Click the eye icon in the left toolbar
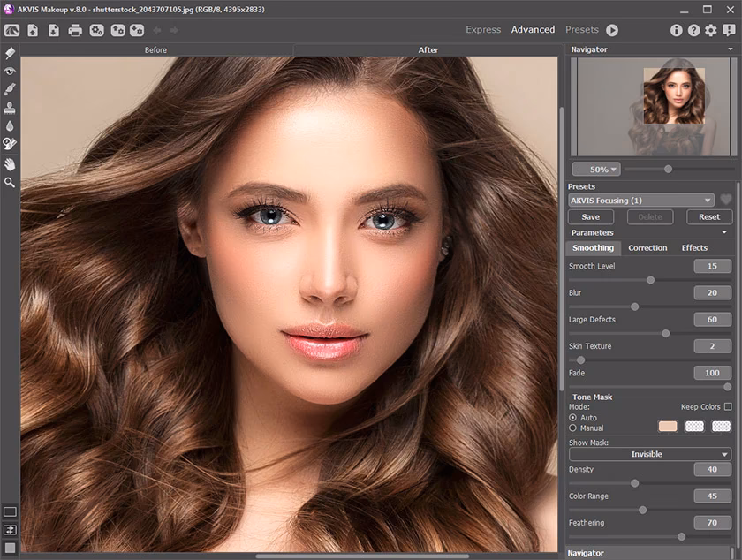The height and width of the screenshot is (560, 742). (10, 71)
